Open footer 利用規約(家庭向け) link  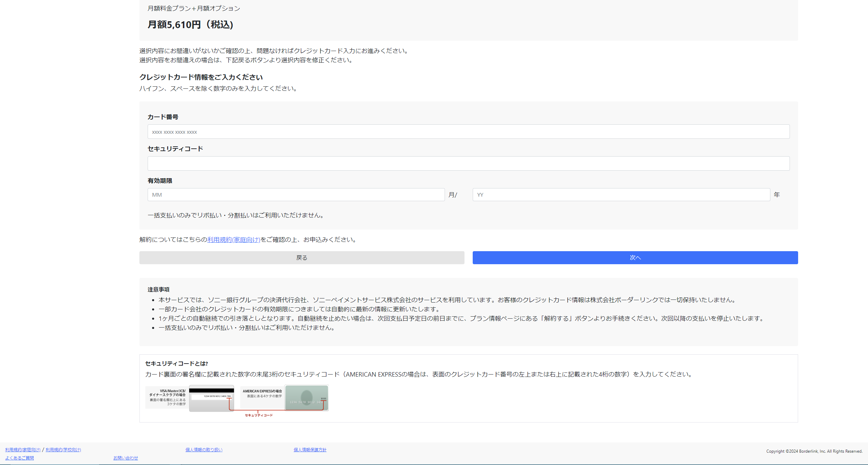tap(23, 450)
